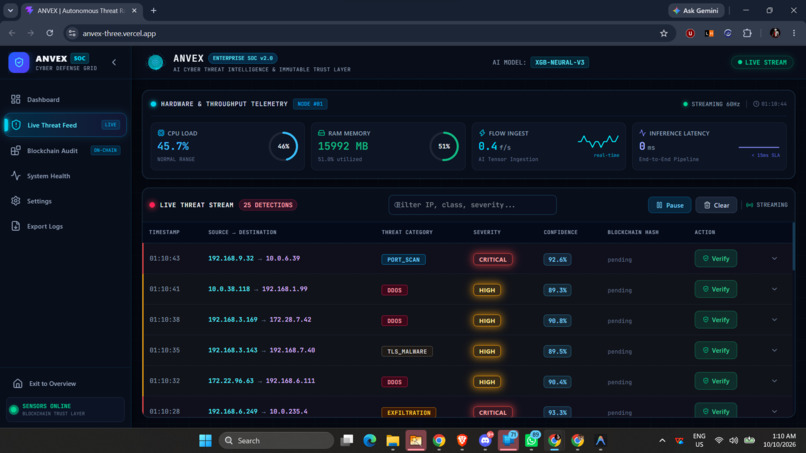Click the Sensors Online status badge

pos(65,410)
